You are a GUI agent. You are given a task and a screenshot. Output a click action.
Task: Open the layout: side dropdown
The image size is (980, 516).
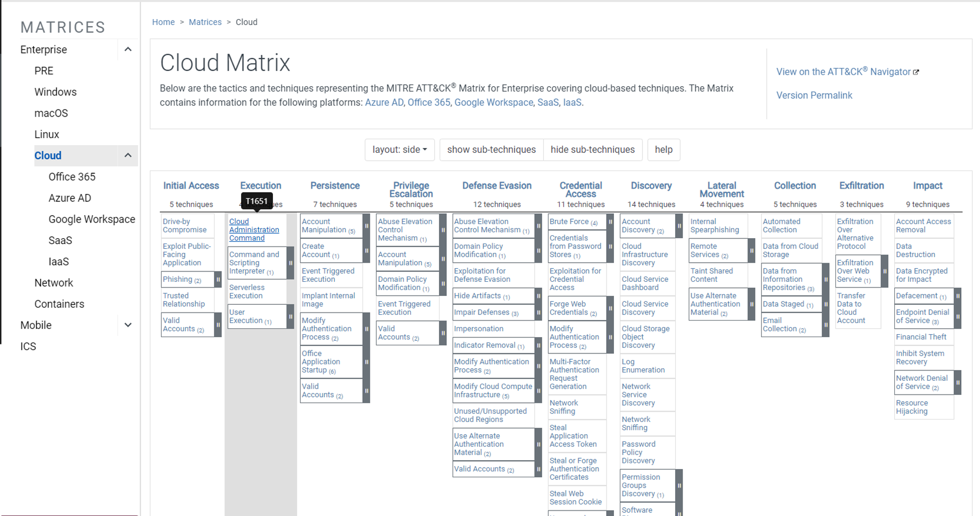[399, 149]
